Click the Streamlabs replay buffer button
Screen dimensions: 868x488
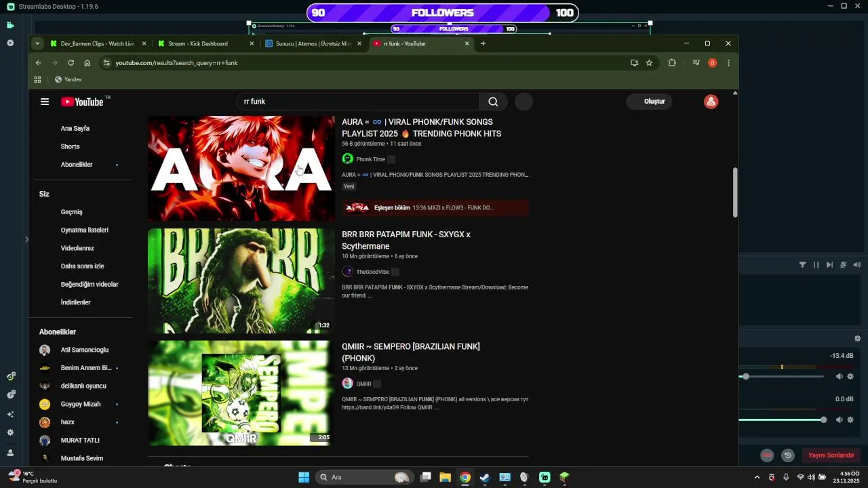coord(787,455)
